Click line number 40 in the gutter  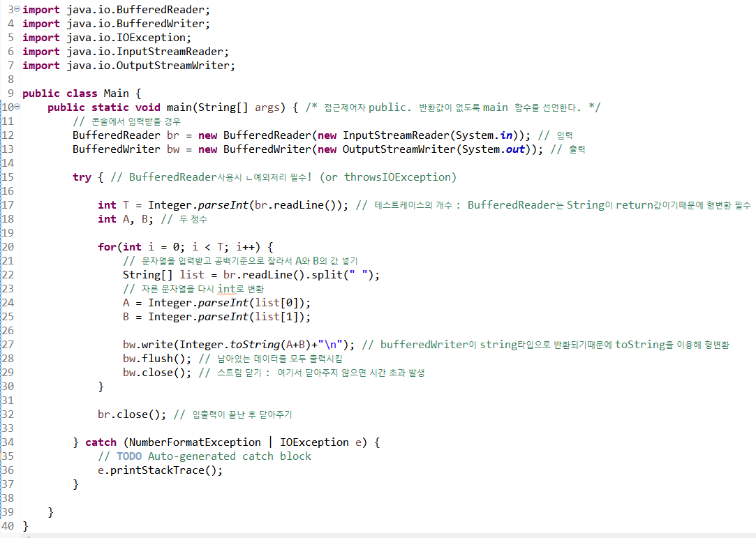pos(8,526)
